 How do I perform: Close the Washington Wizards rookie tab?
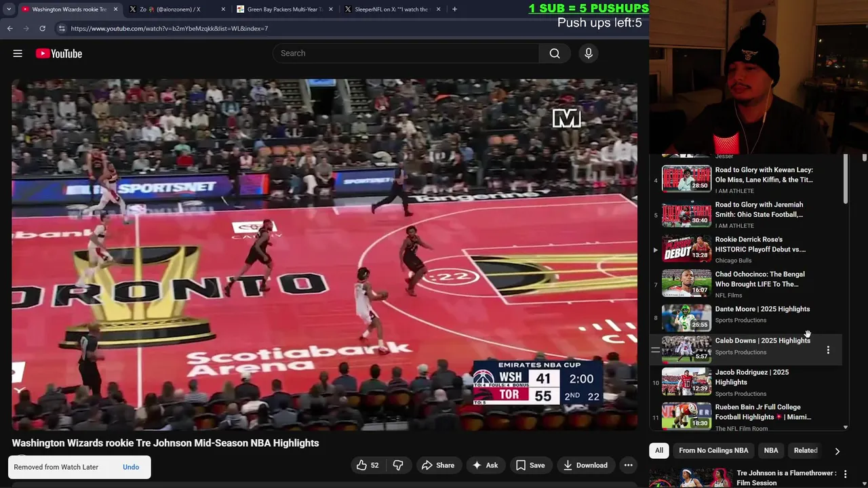(115, 9)
